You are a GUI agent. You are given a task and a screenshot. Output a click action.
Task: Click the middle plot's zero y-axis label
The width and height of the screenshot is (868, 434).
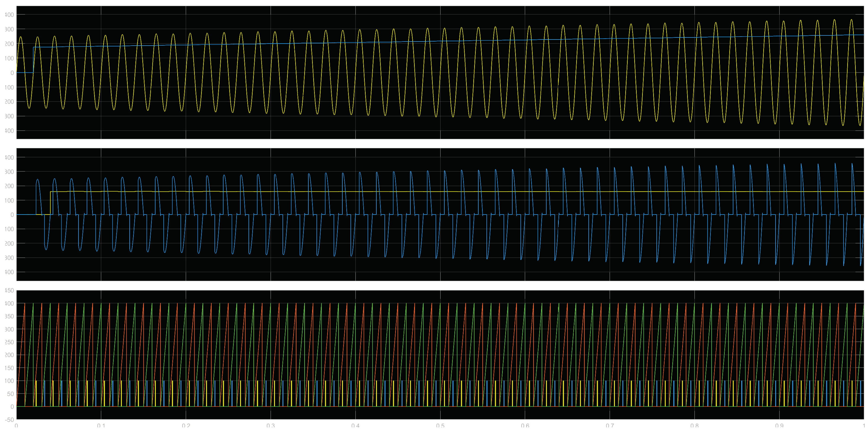click(12, 215)
